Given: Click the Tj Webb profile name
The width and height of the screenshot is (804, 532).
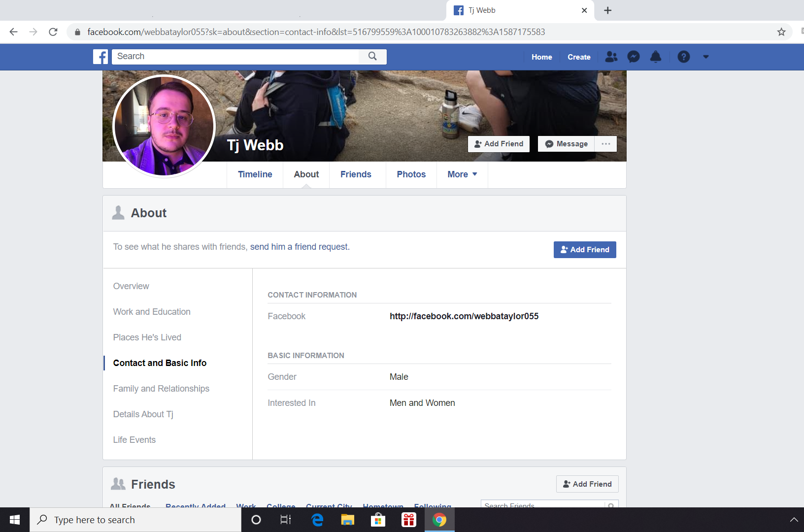Looking at the screenshot, I should (255, 145).
